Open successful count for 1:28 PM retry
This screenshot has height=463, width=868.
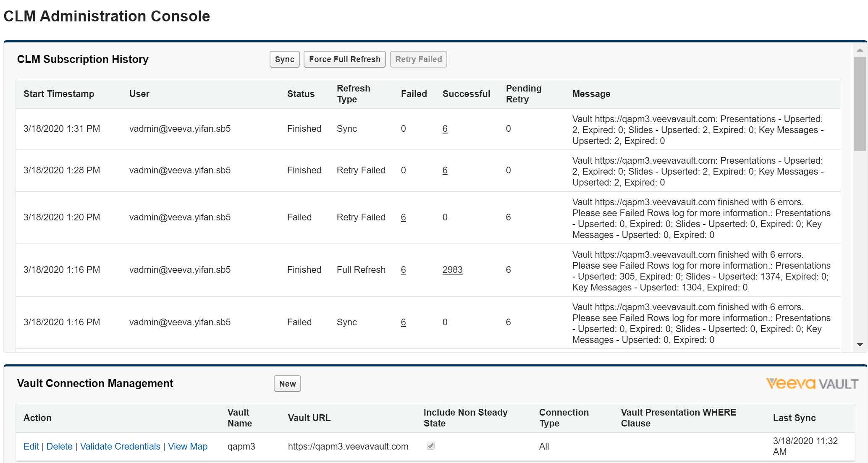(x=445, y=170)
